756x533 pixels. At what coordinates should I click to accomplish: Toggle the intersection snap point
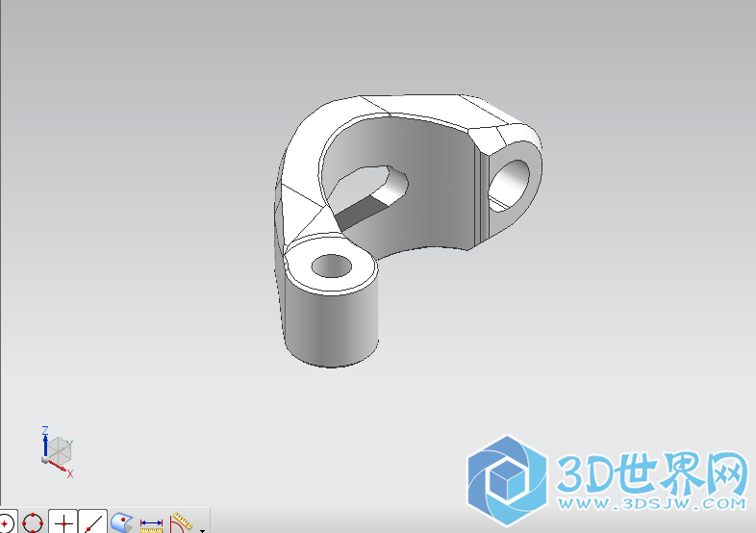point(63,522)
